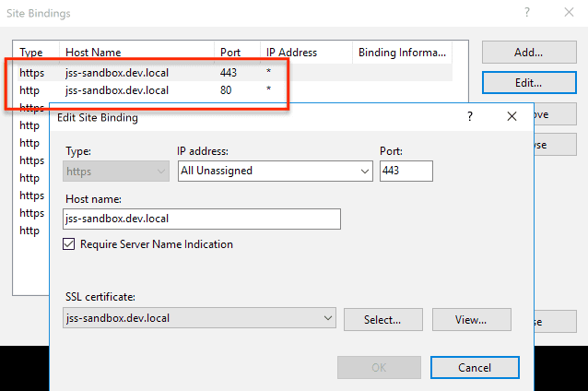Close the Edit Site Binding dialog
Image resolution: width=588 pixels, height=391 pixels.
pyautogui.click(x=512, y=116)
